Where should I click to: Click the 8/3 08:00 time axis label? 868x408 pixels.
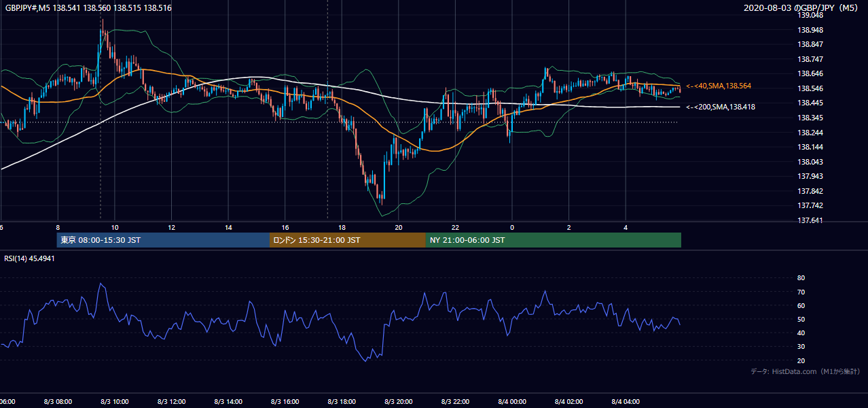coord(58,402)
